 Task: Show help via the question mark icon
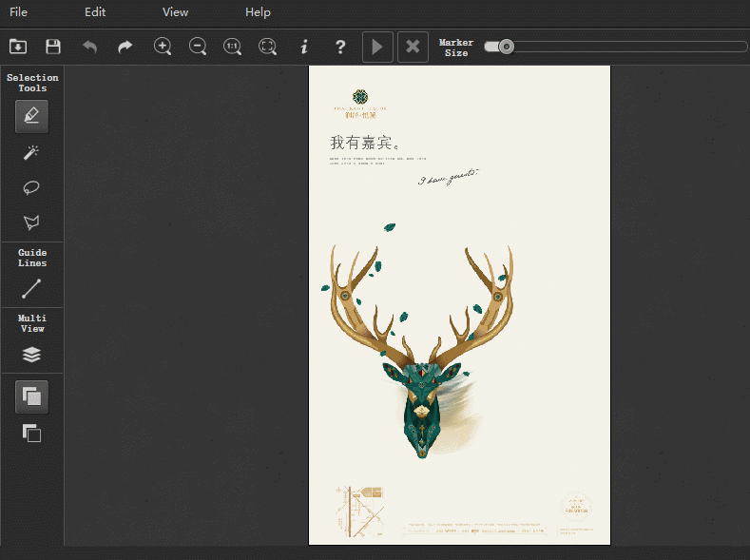click(340, 47)
